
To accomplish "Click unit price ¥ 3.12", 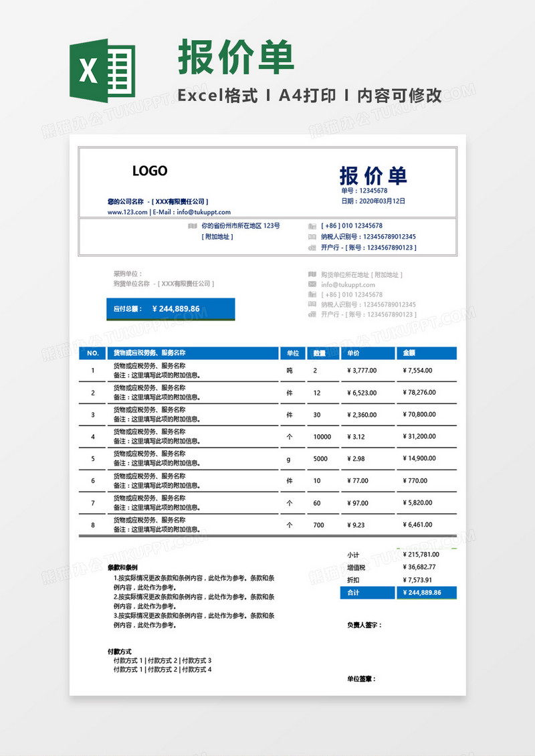I will pos(356,437).
